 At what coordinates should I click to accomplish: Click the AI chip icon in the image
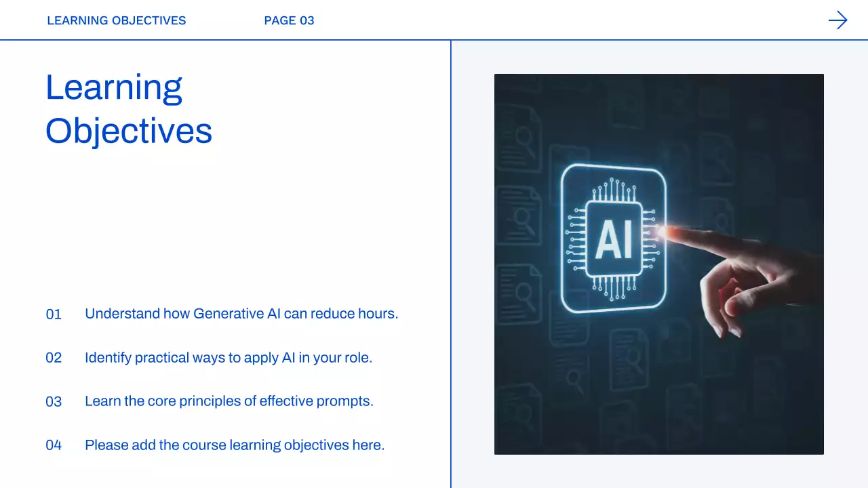pos(614,239)
